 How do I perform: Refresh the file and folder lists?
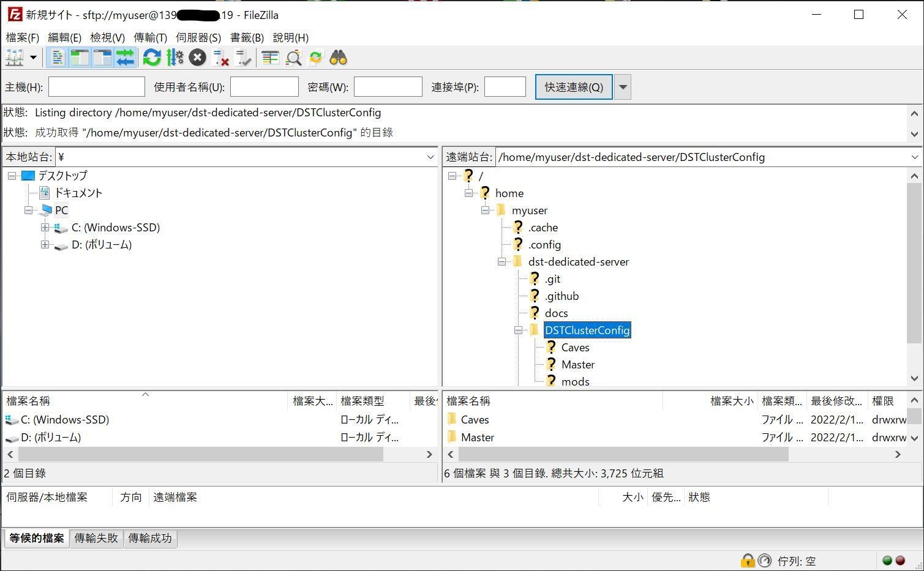152,58
